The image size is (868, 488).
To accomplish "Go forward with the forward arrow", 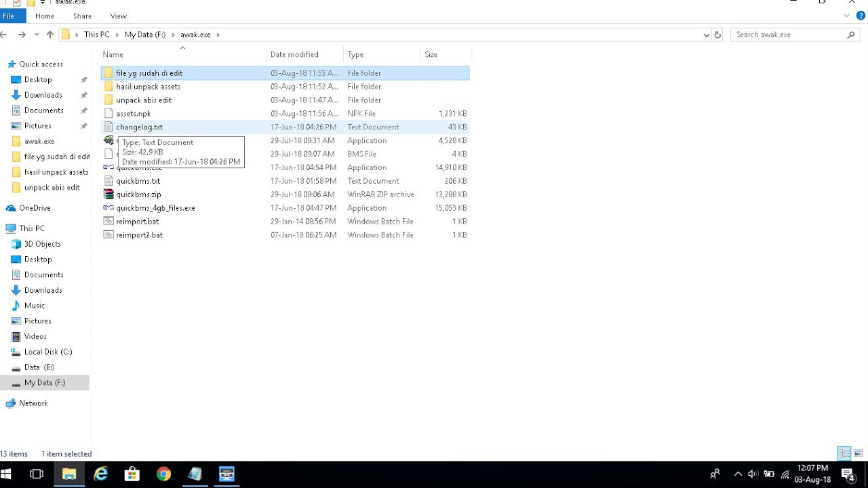I will [22, 35].
